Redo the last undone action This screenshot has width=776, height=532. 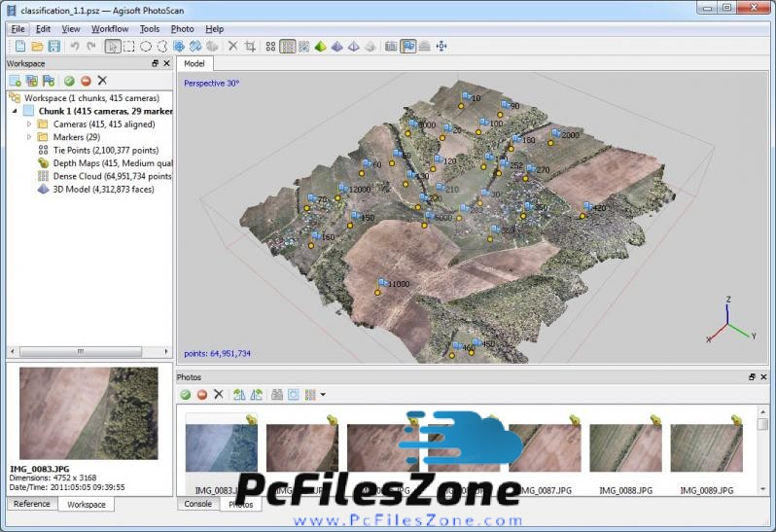coord(91,47)
